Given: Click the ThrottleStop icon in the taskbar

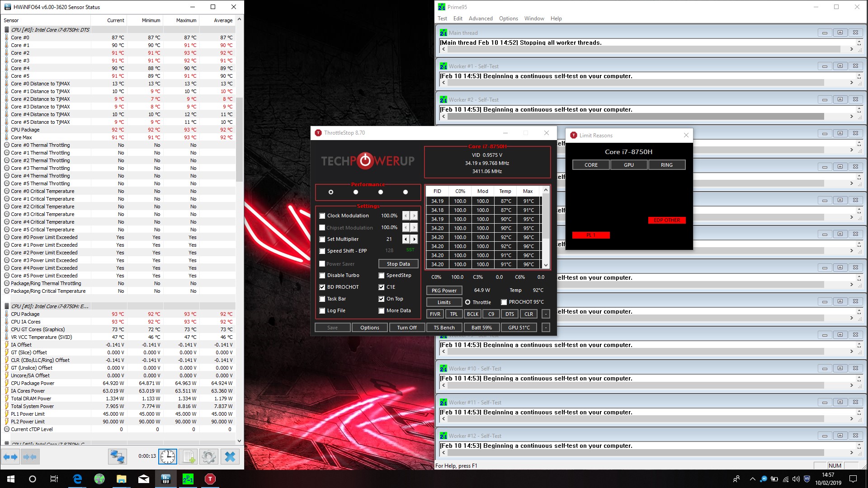Looking at the screenshot, I should (x=210, y=479).
